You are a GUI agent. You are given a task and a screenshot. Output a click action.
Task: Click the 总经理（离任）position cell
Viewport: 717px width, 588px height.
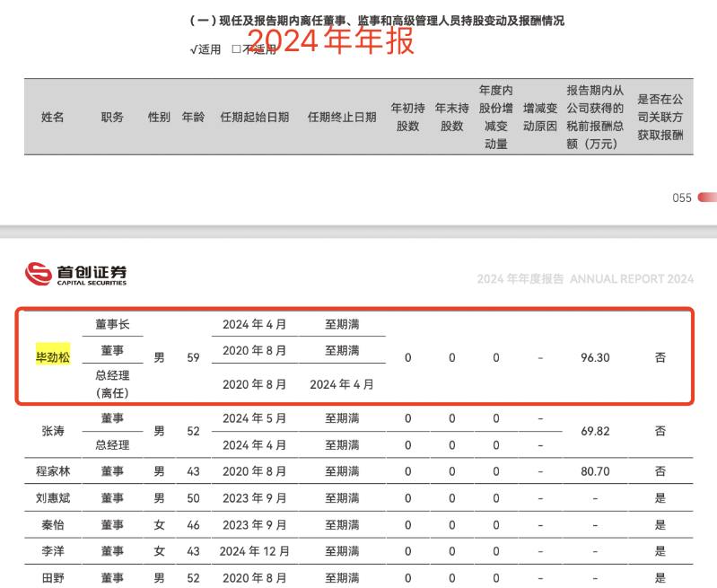pyautogui.click(x=112, y=384)
